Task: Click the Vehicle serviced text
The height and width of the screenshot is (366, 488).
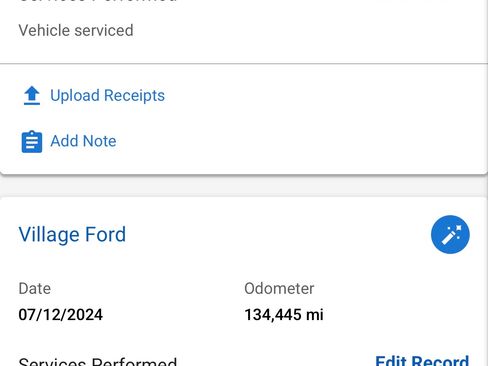Action: tap(76, 30)
